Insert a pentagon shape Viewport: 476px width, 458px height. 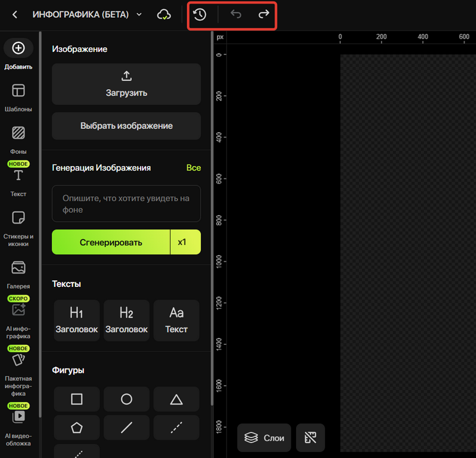pos(76,428)
